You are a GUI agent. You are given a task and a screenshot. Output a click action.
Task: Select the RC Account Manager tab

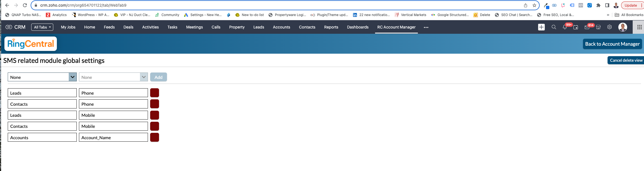[x=396, y=27]
